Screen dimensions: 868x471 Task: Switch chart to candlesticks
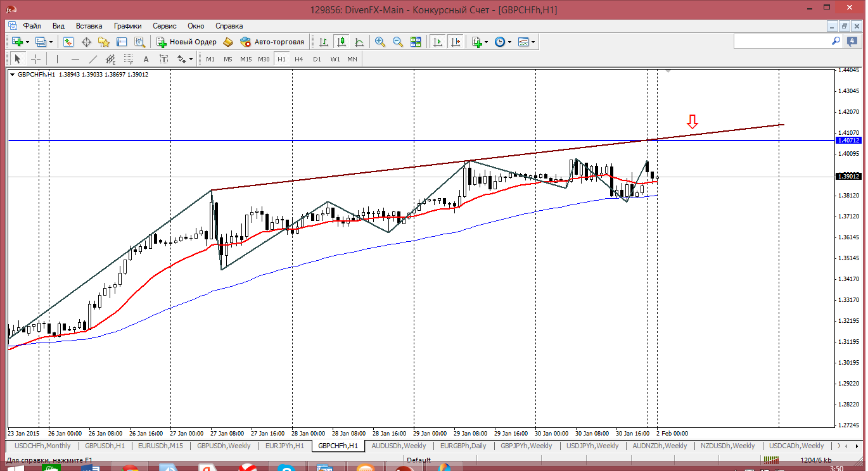click(x=341, y=42)
